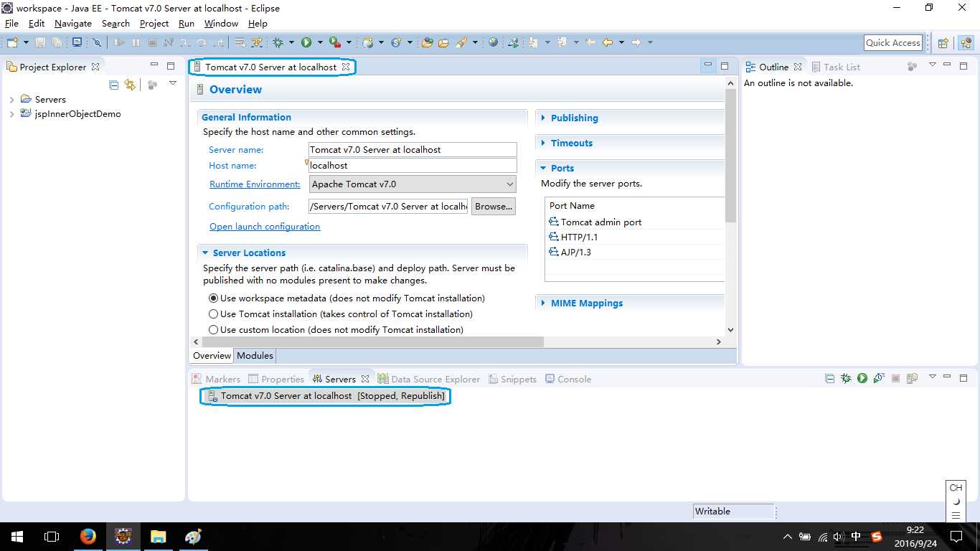Collapse the Server Locations section
Viewport: 980px width, 551px height.
click(205, 253)
